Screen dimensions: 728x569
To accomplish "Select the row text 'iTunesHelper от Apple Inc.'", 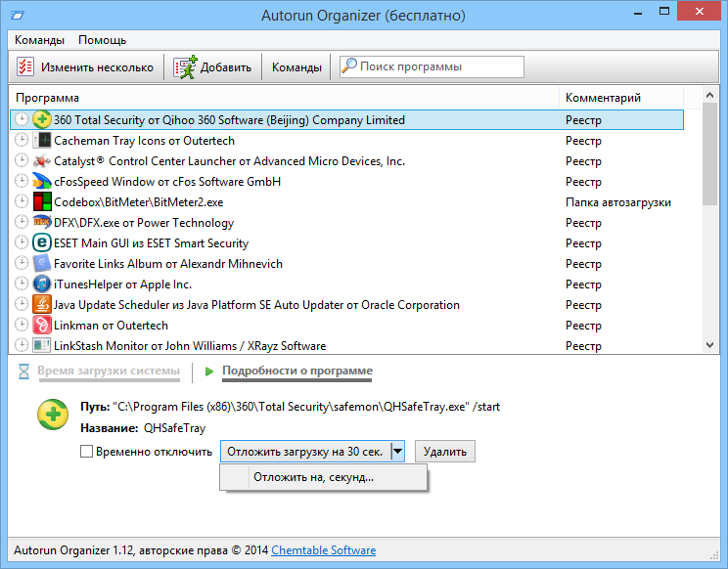I will pyautogui.click(x=122, y=284).
